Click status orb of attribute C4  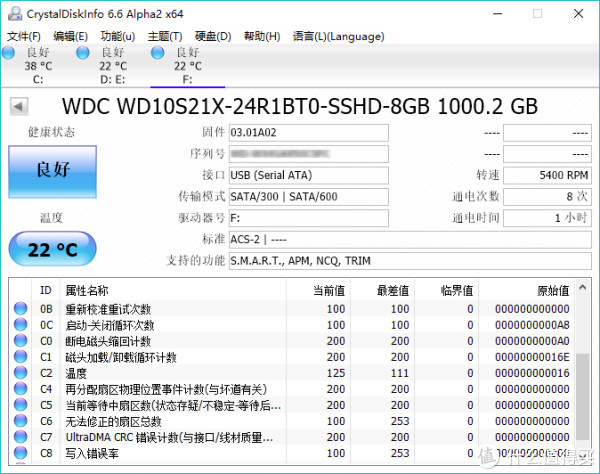(20, 389)
